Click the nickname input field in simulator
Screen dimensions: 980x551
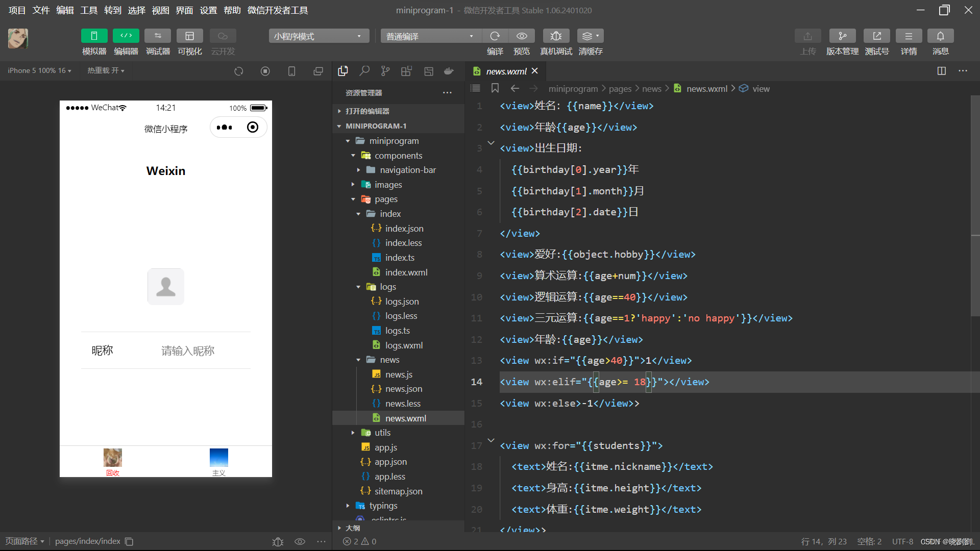coord(188,351)
